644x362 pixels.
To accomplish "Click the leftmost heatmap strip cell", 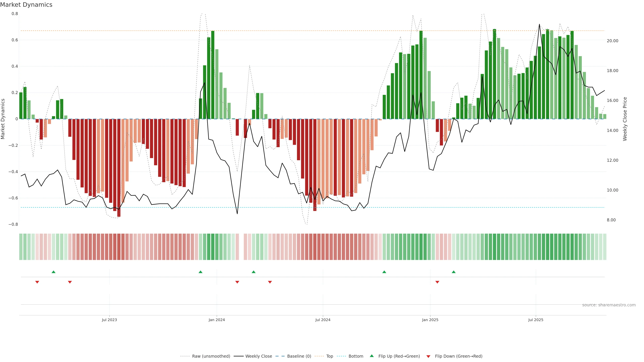I will (x=21, y=247).
